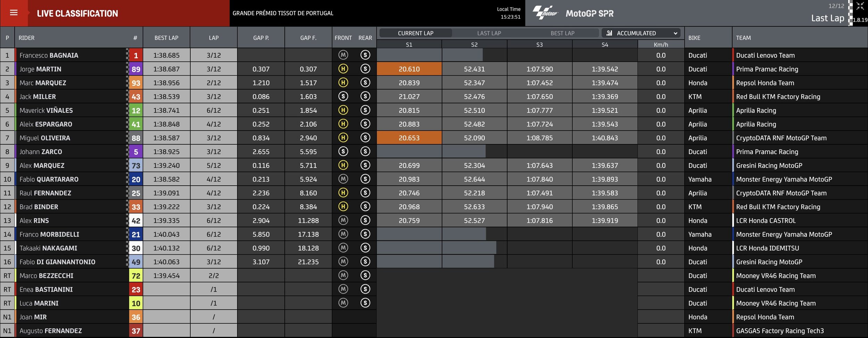The height and width of the screenshot is (338, 868).
Task: Click Alex Rins' S4 time 1:39.919
Action: [x=605, y=220]
